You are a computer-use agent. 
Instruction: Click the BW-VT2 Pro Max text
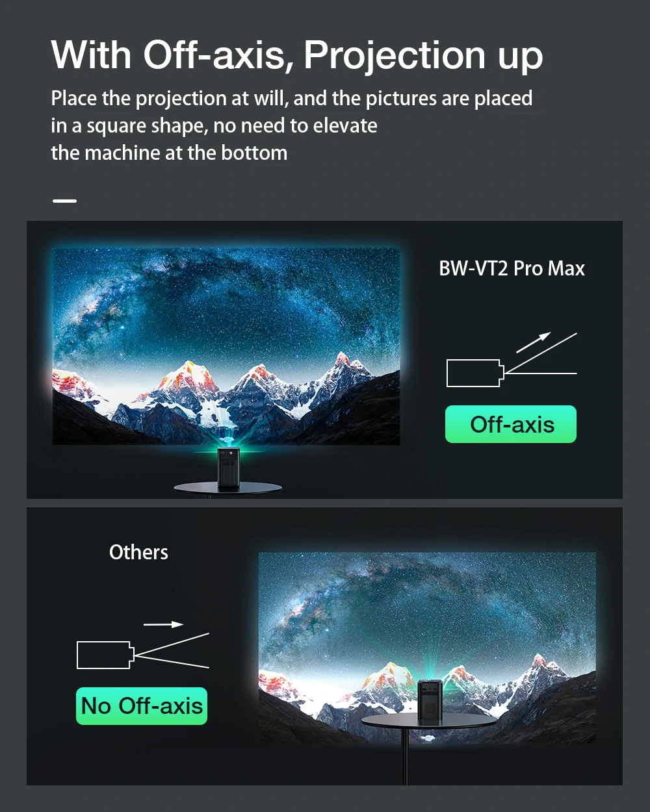(x=512, y=268)
